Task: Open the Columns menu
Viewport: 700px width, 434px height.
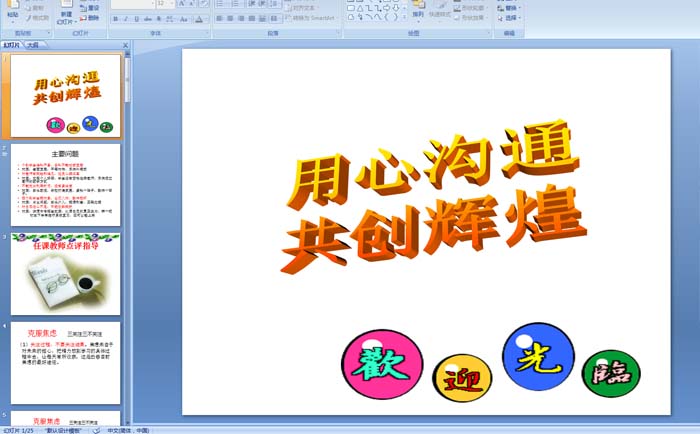Action: (x=275, y=18)
